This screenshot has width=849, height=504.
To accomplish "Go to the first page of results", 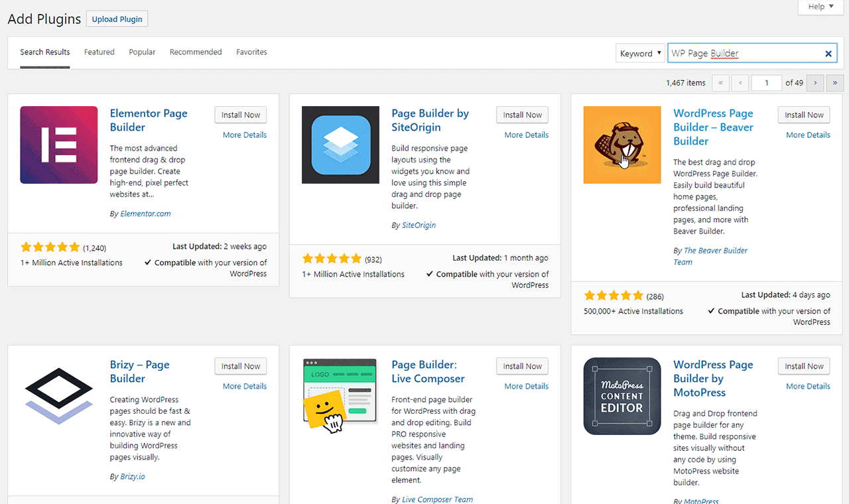I will (x=720, y=83).
